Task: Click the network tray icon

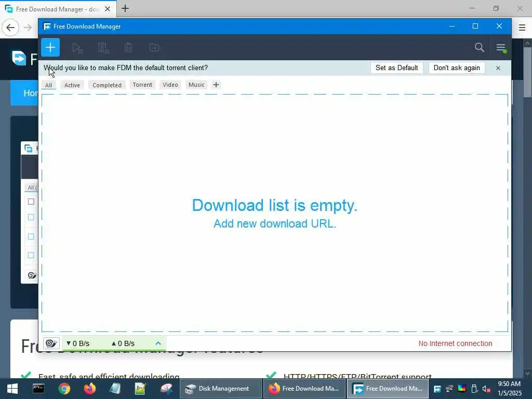Action: (x=449, y=389)
